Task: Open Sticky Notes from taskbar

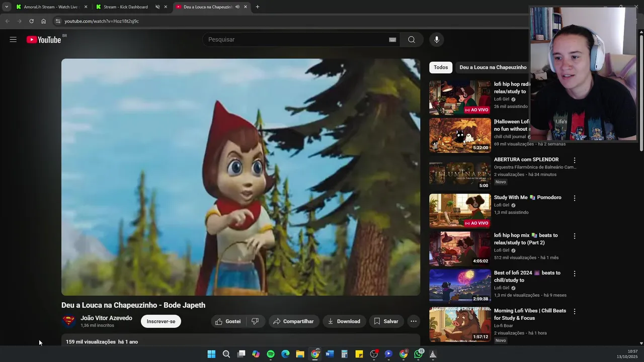Action: (x=359, y=354)
